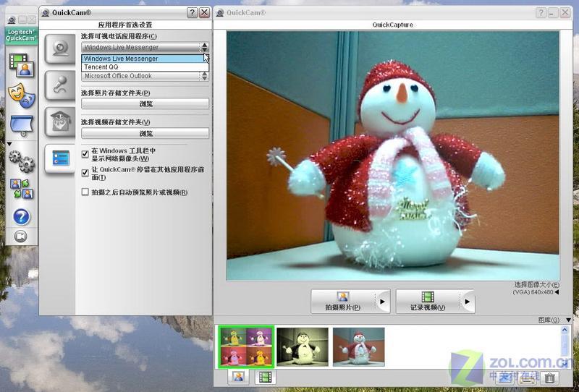Screen dimensions: 579x392
Task: Browse for video storage folder
Action: tap(145, 133)
